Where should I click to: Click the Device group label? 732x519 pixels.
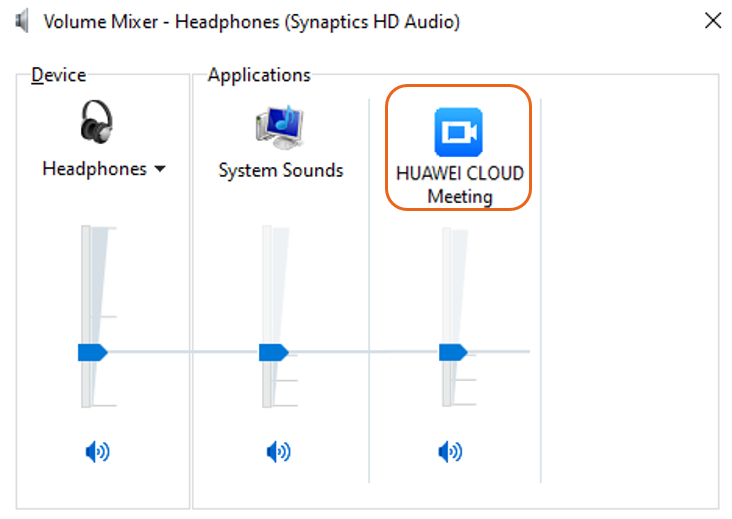tap(59, 75)
